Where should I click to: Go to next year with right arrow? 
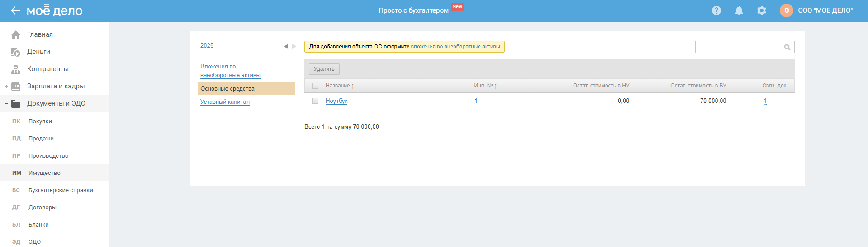(294, 46)
